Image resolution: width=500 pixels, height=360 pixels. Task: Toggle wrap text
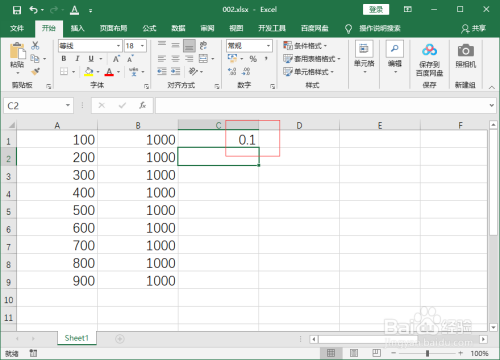(x=203, y=45)
